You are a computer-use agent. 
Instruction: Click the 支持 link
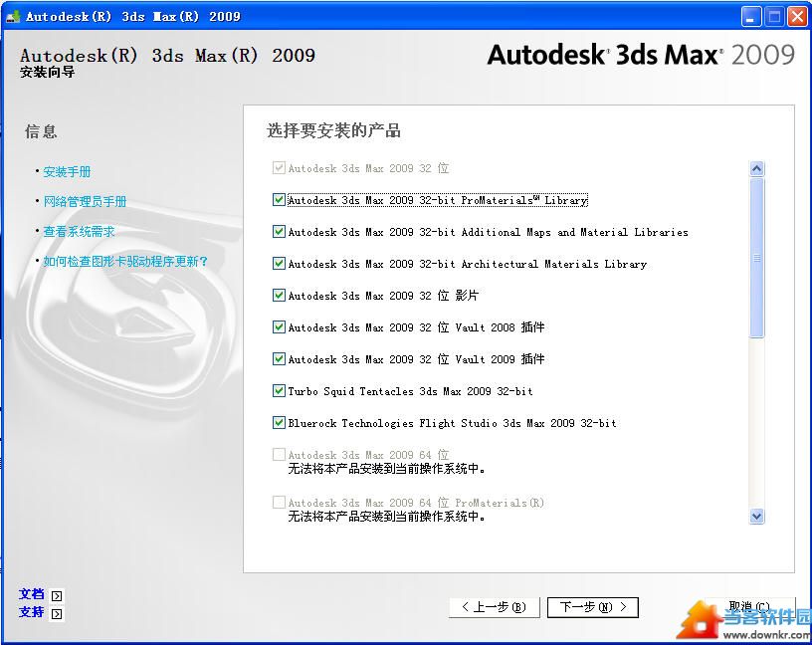pos(32,612)
